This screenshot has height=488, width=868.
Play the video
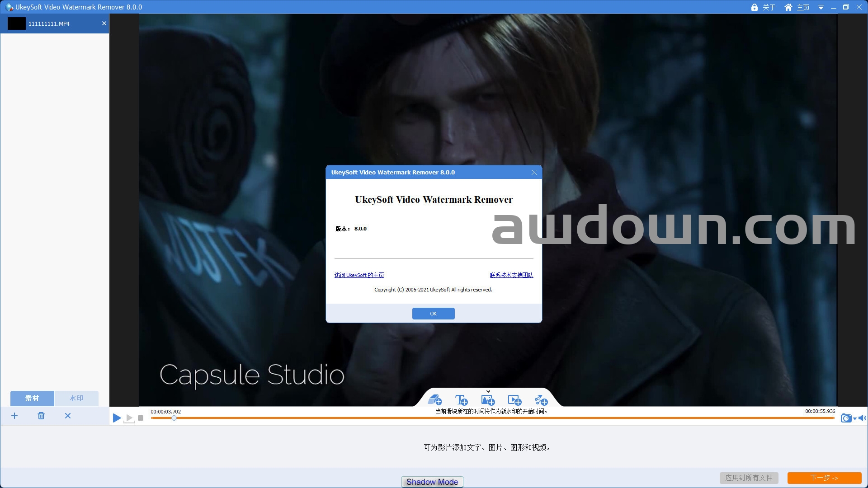(117, 418)
